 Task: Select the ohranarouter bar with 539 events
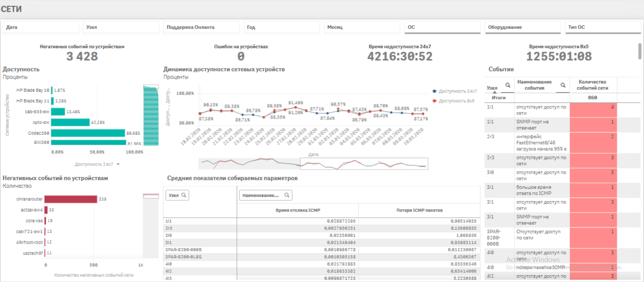[x=71, y=199]
